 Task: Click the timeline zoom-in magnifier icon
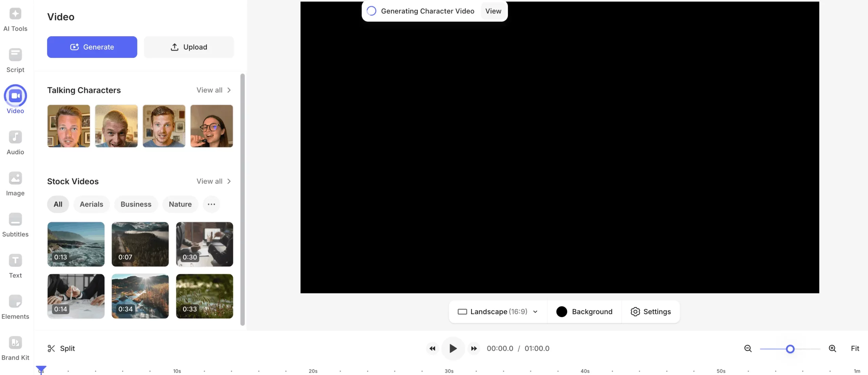click(832, 349)
